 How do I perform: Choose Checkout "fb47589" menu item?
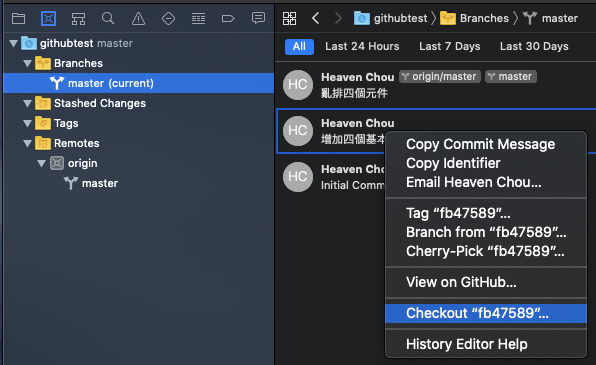tap(486, 313)
